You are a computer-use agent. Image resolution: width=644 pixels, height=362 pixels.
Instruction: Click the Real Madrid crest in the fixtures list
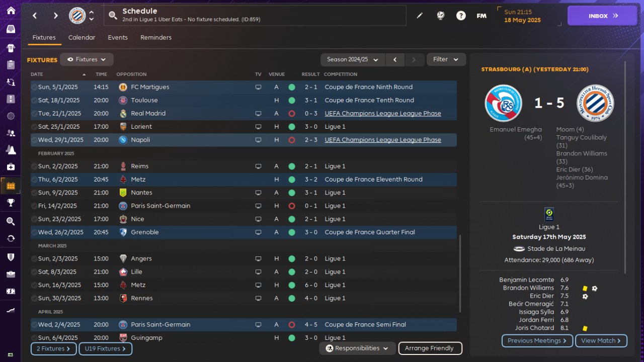[123, 114]
